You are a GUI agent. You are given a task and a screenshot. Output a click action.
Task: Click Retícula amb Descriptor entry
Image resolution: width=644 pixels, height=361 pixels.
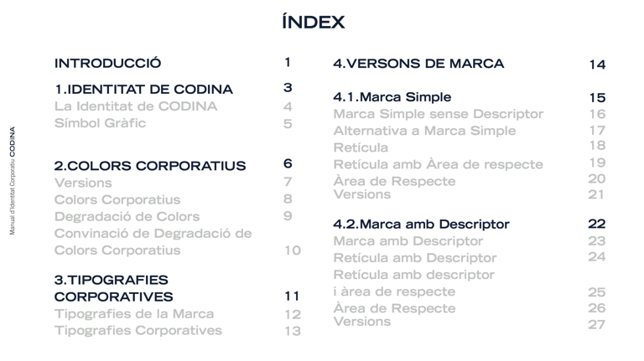[415, 258]
